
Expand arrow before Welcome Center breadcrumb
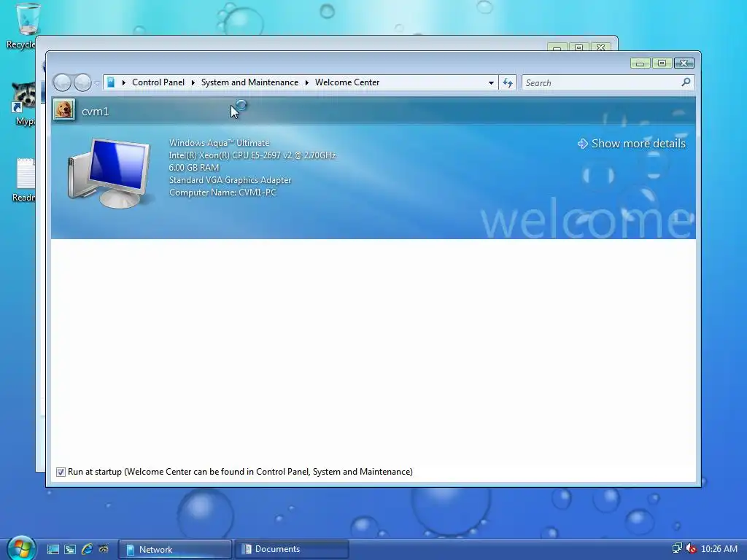pos(307,83)
